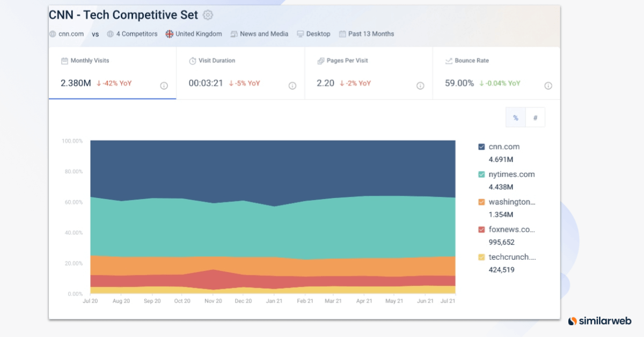
Task: Switch chart to absolute numbers with # button
Action: pyautogui.click(x=535, y=117)
